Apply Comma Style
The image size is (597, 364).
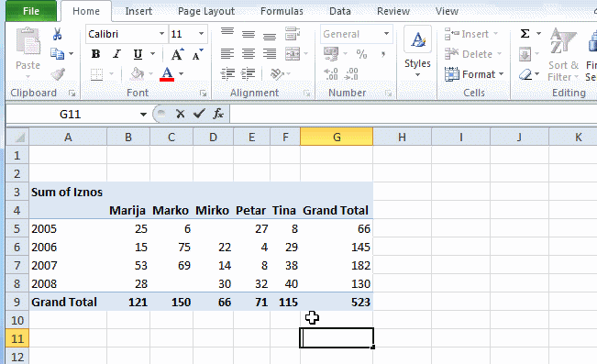(383, 54)
